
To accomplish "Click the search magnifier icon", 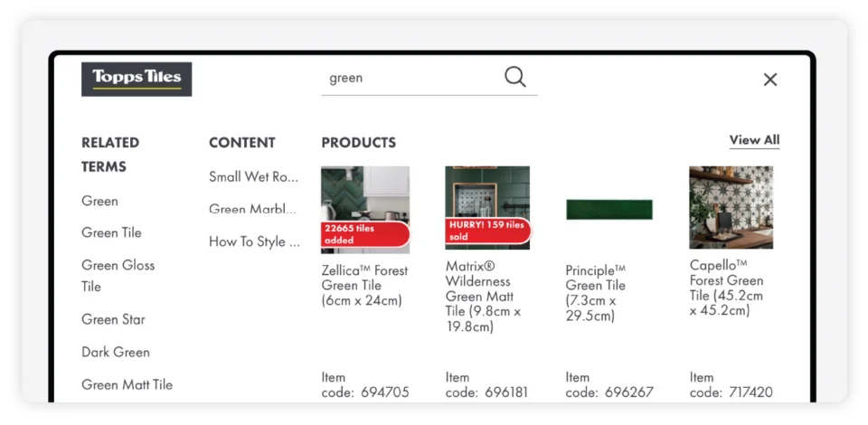I will pyautogui.click(x=515, y=77).
